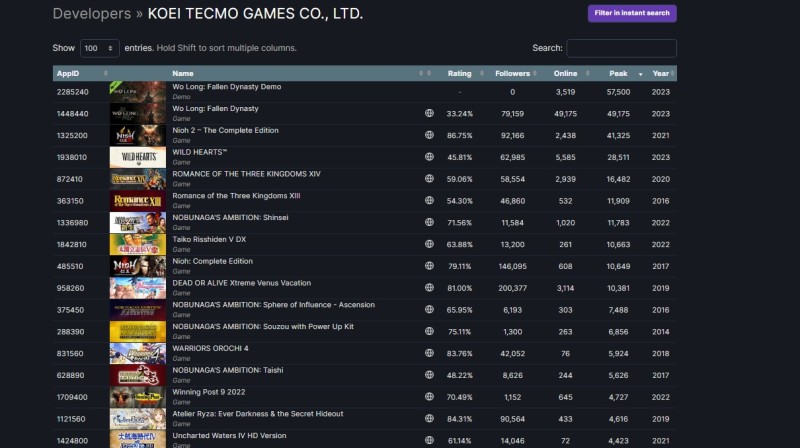Click the 86.75% rating cell
The height and width of the screenshot is (448, 800).
(460, 136)
